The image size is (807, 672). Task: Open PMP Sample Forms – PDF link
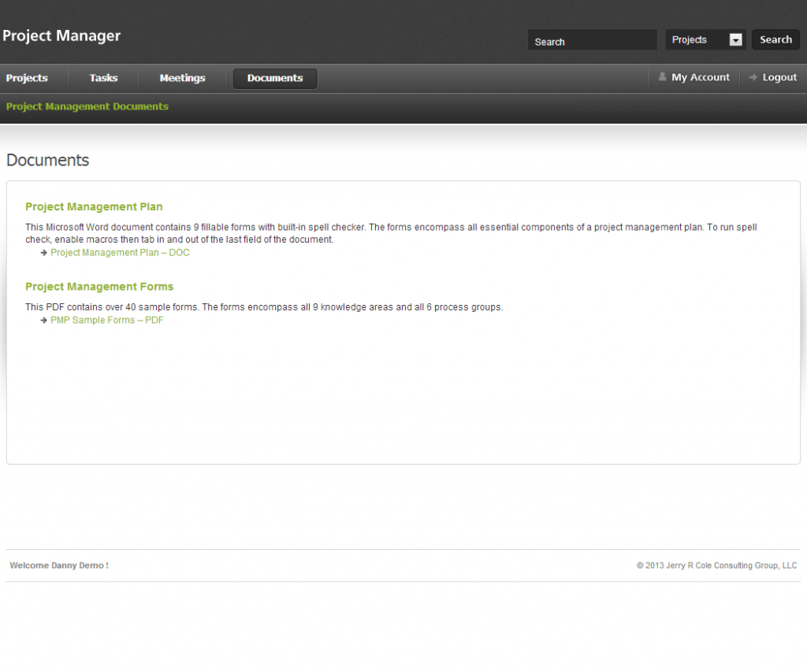click(x=107, y=321)
